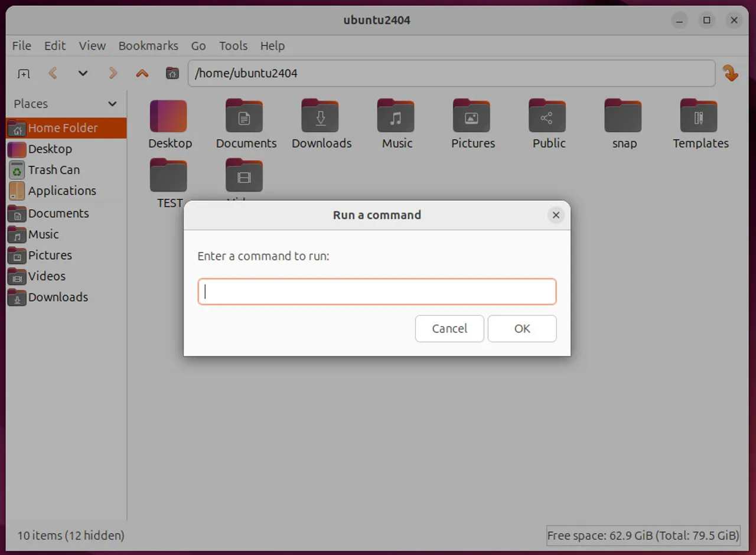This screenshot has height=555, width=756.
Task: Open a new tab with the new tab icon
Action: tap(23, 73)
